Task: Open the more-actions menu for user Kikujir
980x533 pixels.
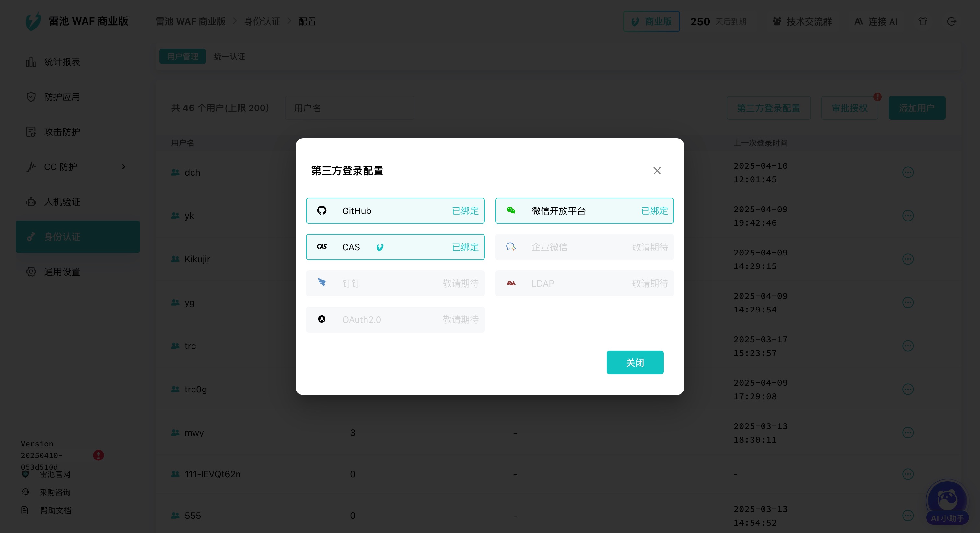Action: [x=908, y=259]
